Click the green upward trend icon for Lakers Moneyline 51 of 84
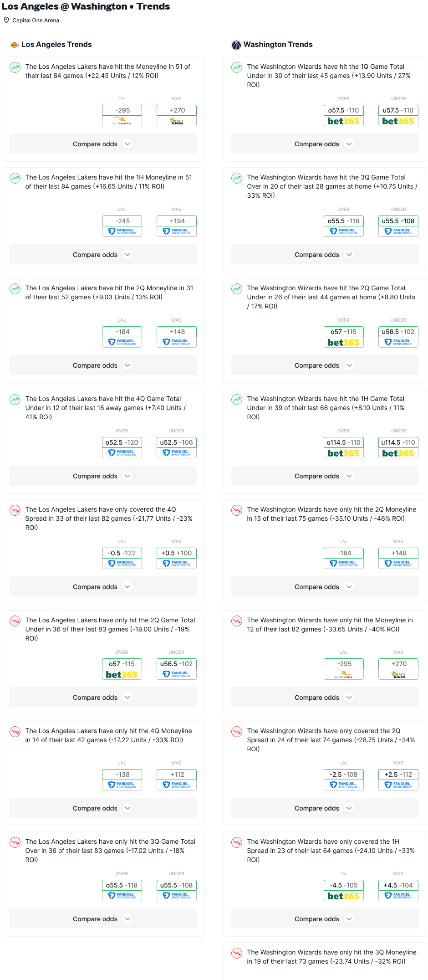Screen dimensions: 428x980 (x=15, y=67)
